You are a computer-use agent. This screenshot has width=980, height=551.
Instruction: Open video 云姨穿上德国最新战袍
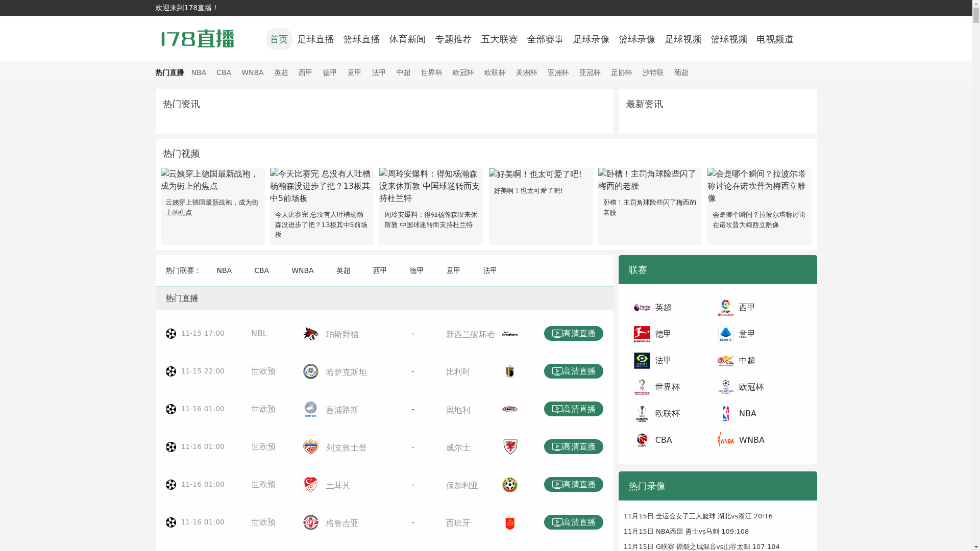(213, 206)
